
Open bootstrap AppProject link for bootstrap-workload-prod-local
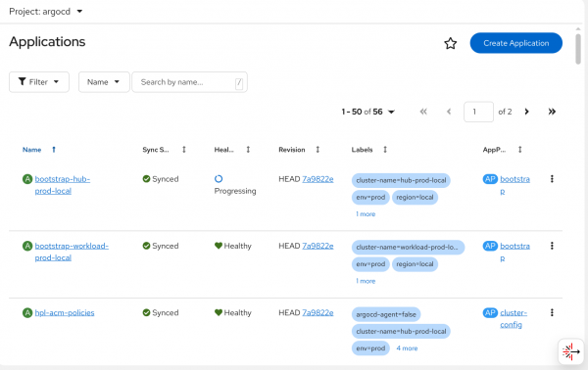click(x=514, y=252)
